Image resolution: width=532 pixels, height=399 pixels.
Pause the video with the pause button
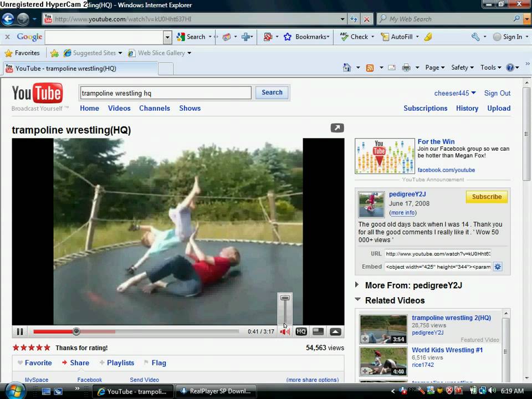coord(20,331)
